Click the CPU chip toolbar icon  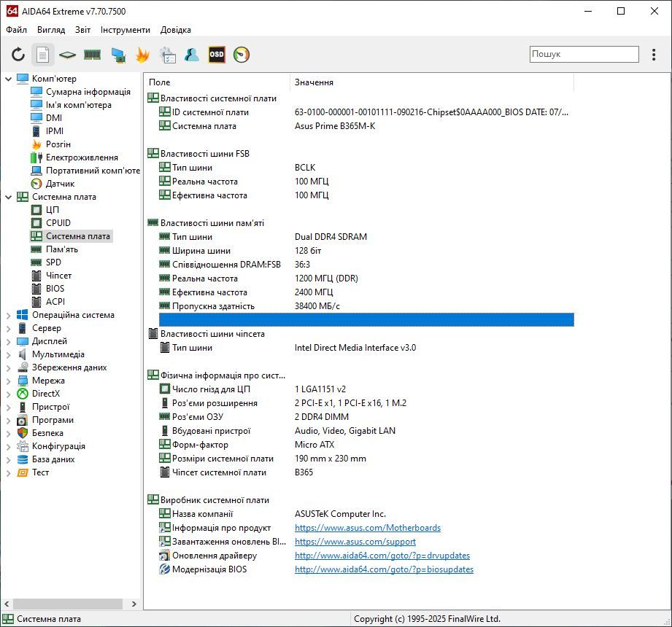click(x=67, y=55)
